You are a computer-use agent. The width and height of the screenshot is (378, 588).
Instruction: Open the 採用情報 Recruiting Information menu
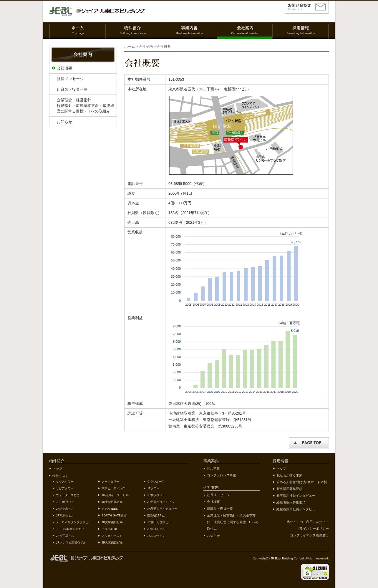[301, 30]
